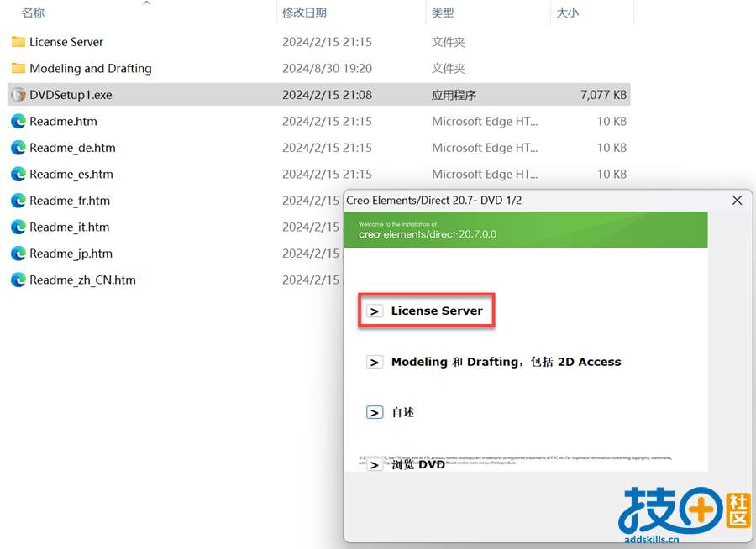Click the Edge icon beside Readme_jp.htm

pos(18,254)
